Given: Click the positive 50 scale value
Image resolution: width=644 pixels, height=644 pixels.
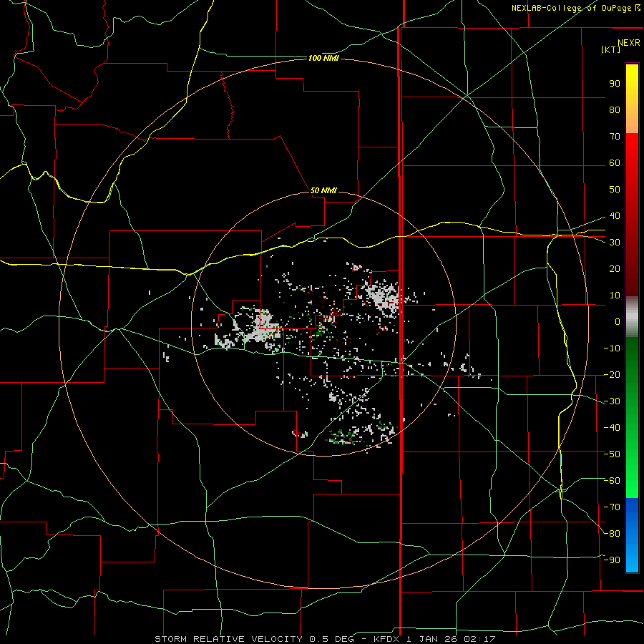Looking at the screenshot, I should (x=615, y=190).
